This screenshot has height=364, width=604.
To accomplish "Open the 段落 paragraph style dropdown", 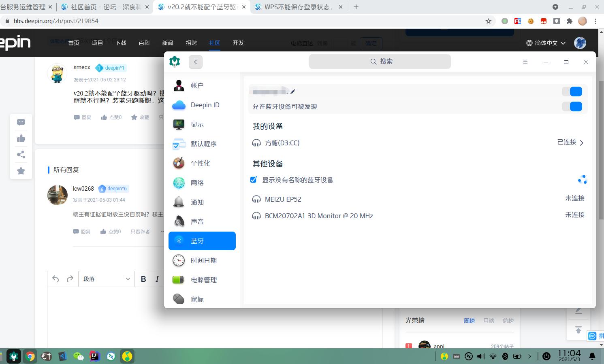I will pos(107,279).
